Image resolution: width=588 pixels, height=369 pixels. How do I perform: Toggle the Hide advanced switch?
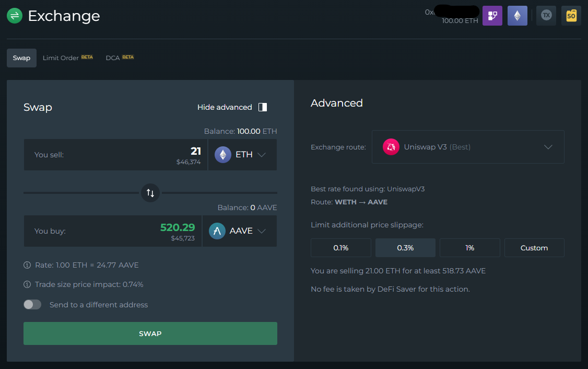pos(263,107)
